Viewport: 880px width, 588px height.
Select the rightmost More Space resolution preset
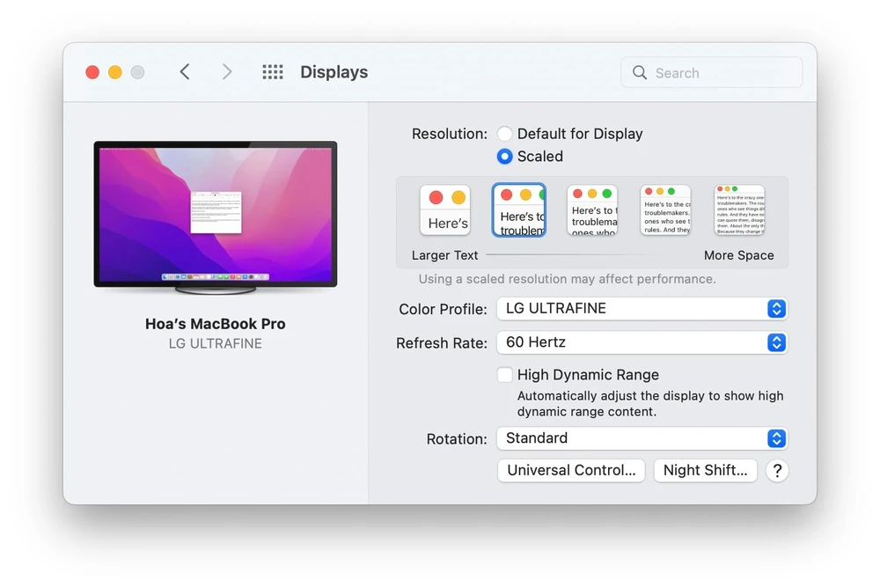pos(739,209)
